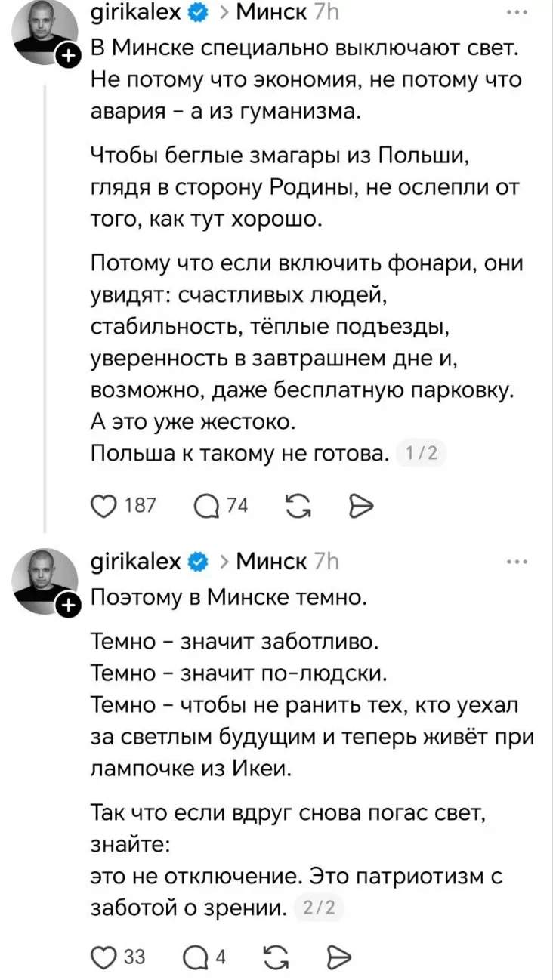
Task: Like the first post with 187 likes
Action: pos(102,506)
